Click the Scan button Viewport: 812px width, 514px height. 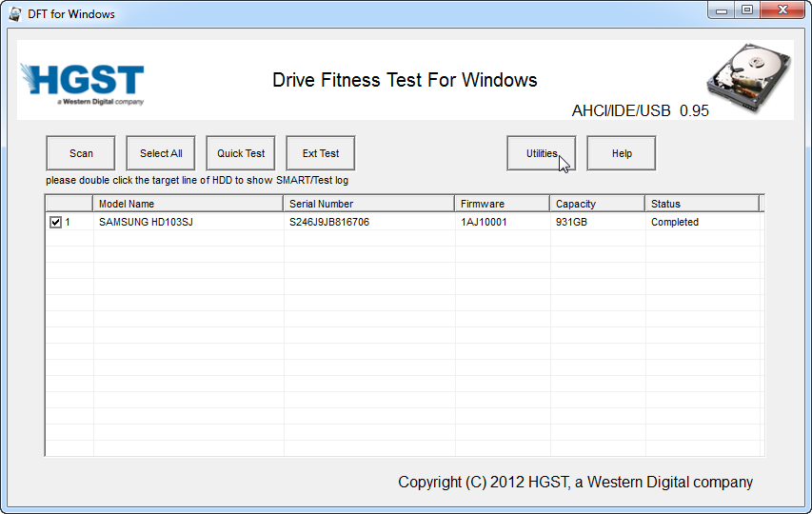pos(81,153)
